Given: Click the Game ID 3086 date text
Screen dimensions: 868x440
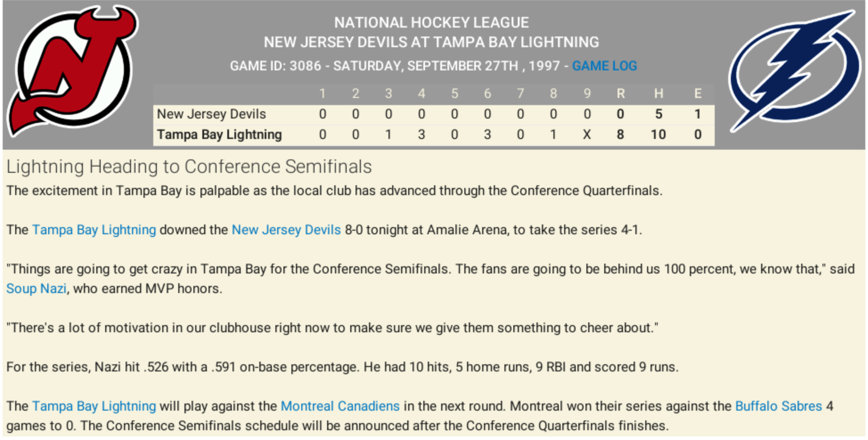Looking at the screenshot, I should click(394, 66).
